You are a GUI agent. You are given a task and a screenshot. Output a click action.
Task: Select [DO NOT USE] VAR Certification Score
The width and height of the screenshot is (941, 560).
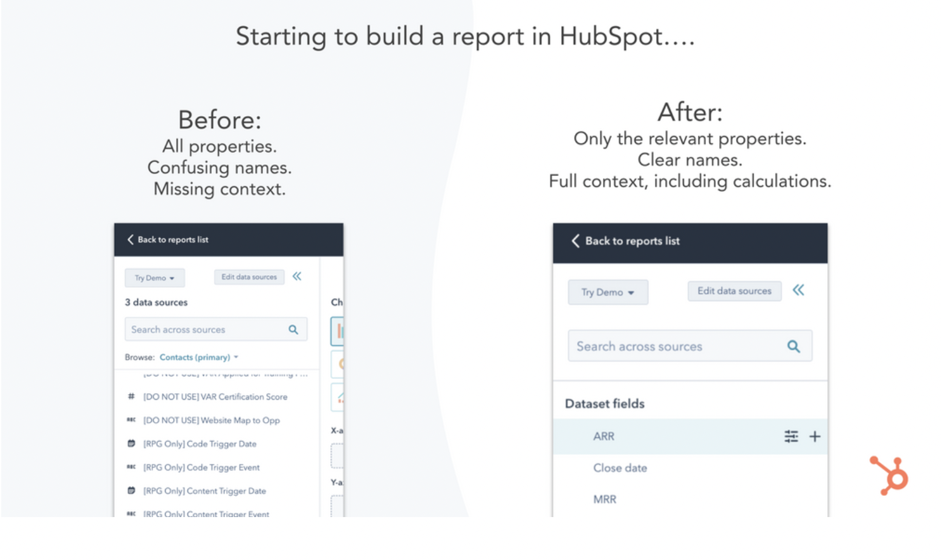point(215,397)
